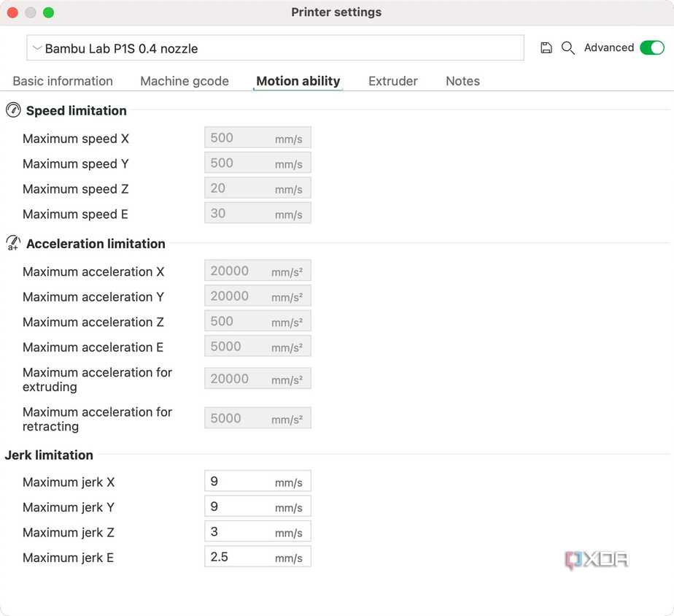Click the Maximum acceleration Z field
Screen dimensions: 674x616
click(x=257, y=321)
